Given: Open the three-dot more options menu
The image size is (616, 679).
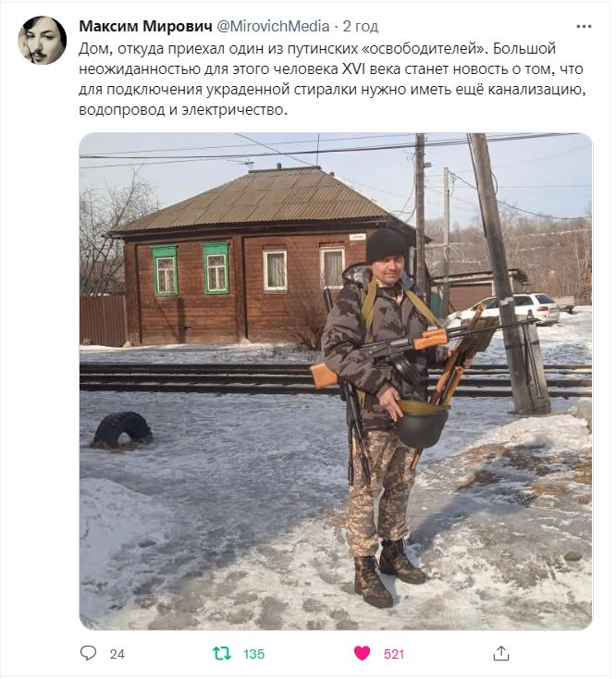Looking at the screenshot, I should coord(584,27).
